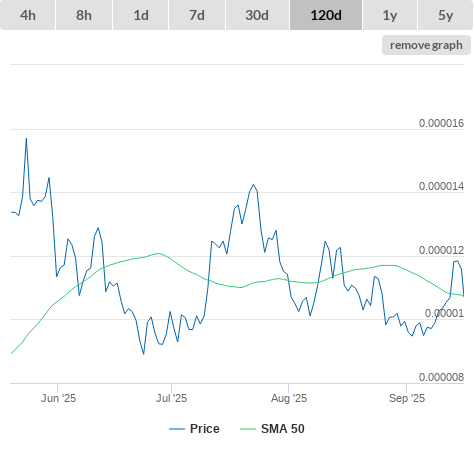Click the 0.000016 y-axis label
The image size is (474, 455).
click(441, 123)
